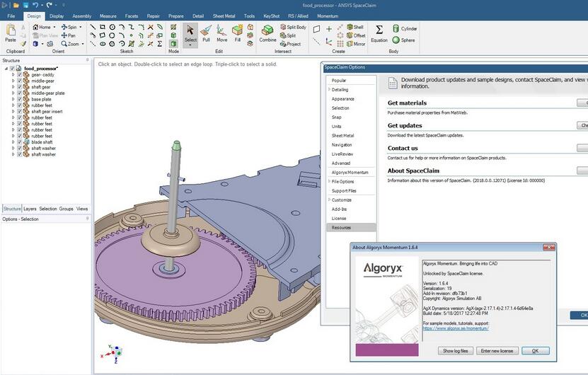
Task: Hide the base plate via its checkbox
Action: 20,99
